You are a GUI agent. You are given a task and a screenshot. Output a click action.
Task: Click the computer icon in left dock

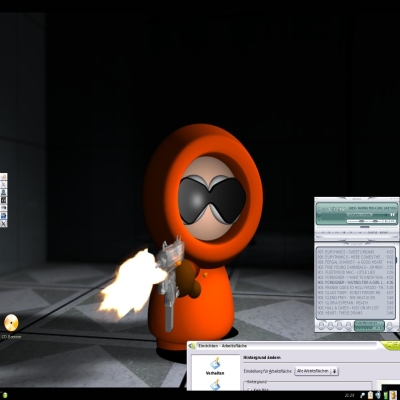pyautogui.click(x=3, y=192)
